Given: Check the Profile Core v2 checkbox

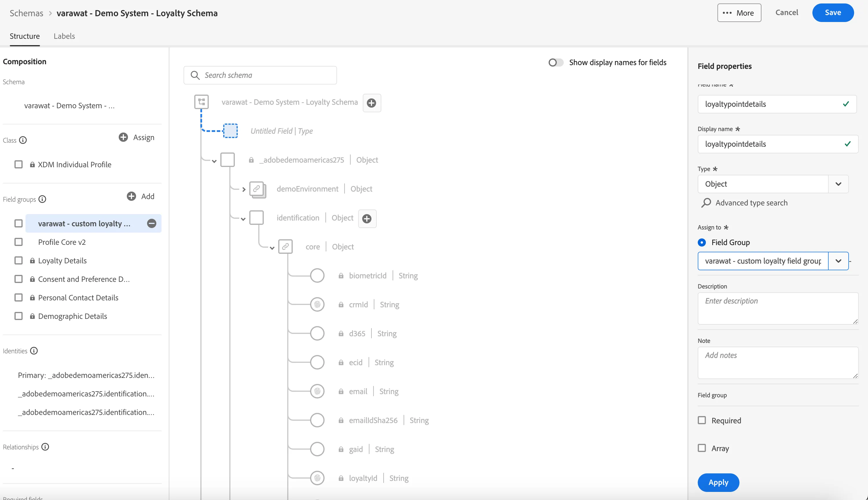Looking at the screenshot, I should coord(19,242).
